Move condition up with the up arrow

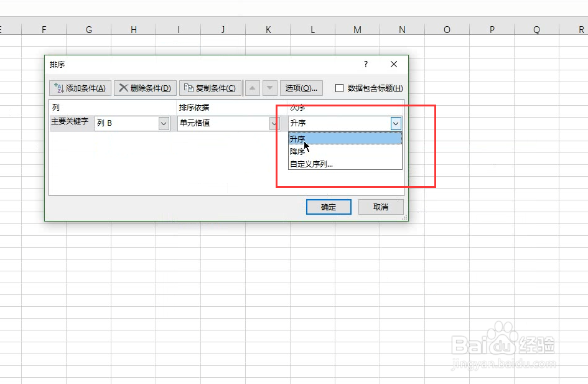click(x=253, y=88)
